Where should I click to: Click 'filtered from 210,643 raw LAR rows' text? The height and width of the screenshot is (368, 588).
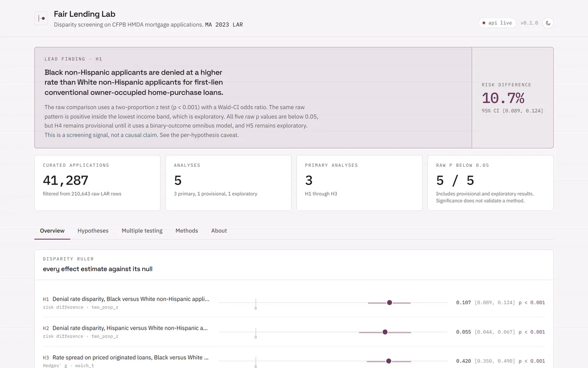pos(82,194)
